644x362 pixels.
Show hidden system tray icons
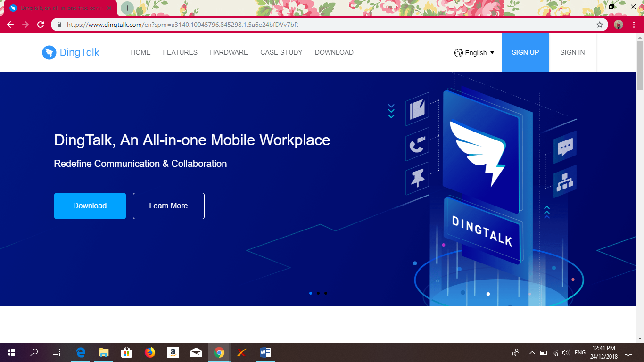pos(532,353)
